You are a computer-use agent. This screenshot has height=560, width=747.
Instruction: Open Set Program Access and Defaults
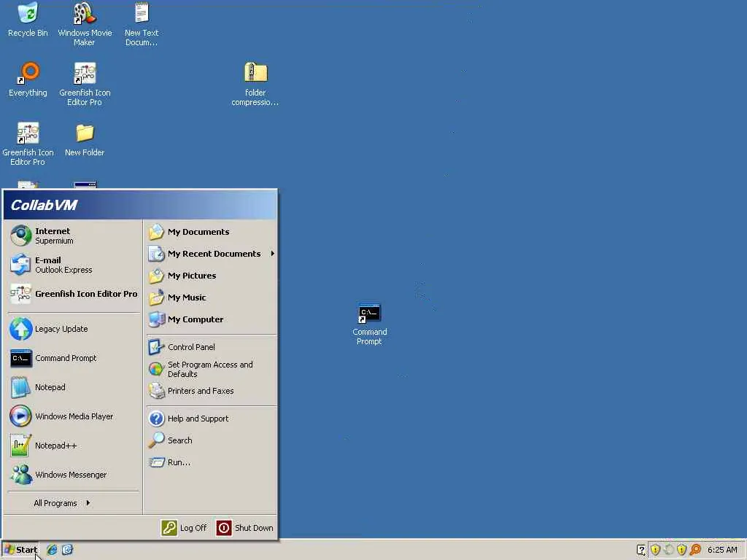pyautogui.click(x=211, y=369)
